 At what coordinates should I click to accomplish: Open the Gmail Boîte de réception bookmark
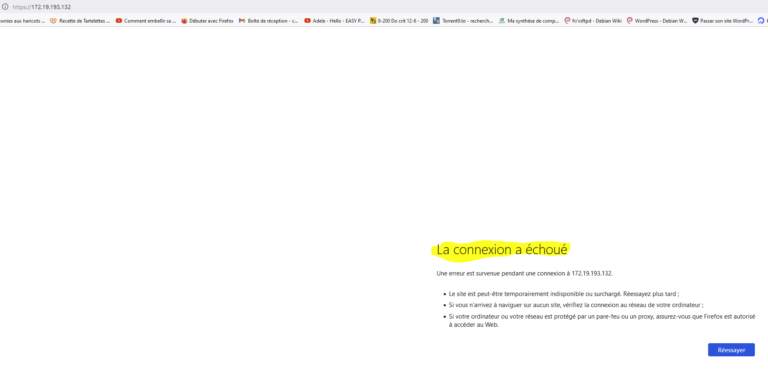268,21
